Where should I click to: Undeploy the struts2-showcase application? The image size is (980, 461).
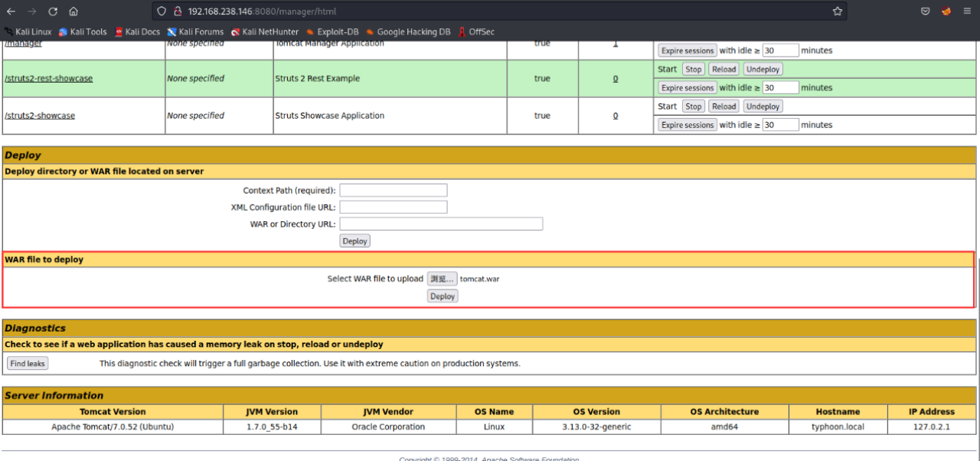click(x=763, y=106)
